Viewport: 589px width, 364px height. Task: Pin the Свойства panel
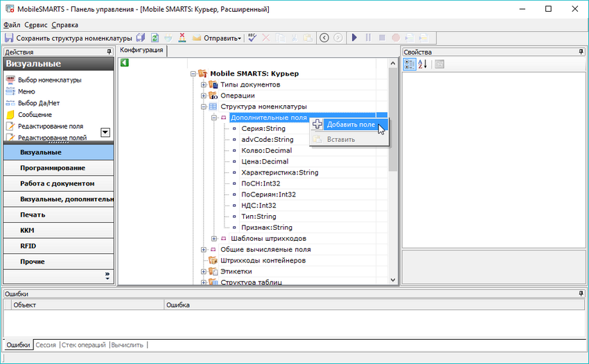pos(581,52)
